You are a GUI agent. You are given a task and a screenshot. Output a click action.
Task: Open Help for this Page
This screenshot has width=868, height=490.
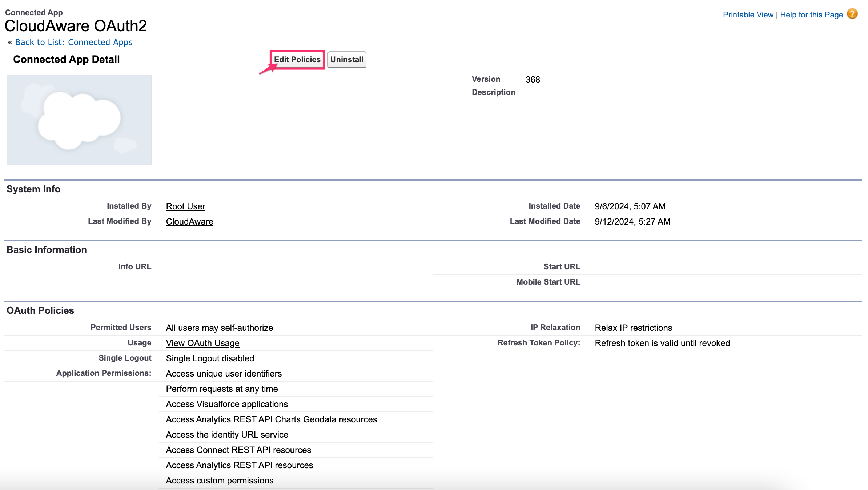tap(812, 15)
